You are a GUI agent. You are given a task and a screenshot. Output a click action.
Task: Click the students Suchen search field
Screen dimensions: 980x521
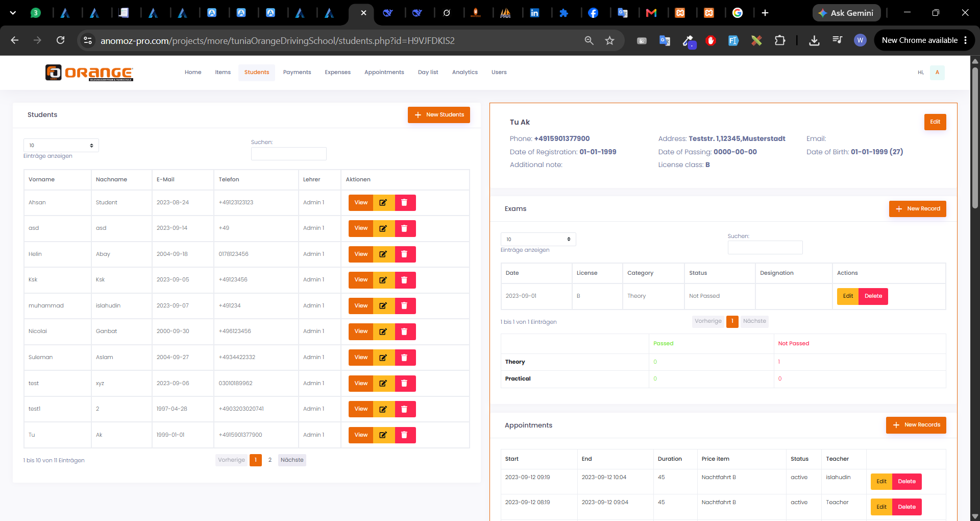pos(289,154)
